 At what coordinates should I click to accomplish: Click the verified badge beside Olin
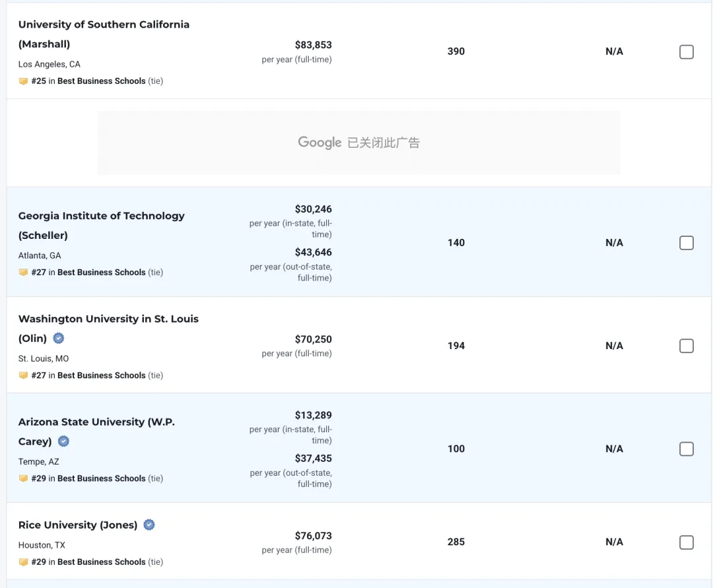click(x=59, y=339)
